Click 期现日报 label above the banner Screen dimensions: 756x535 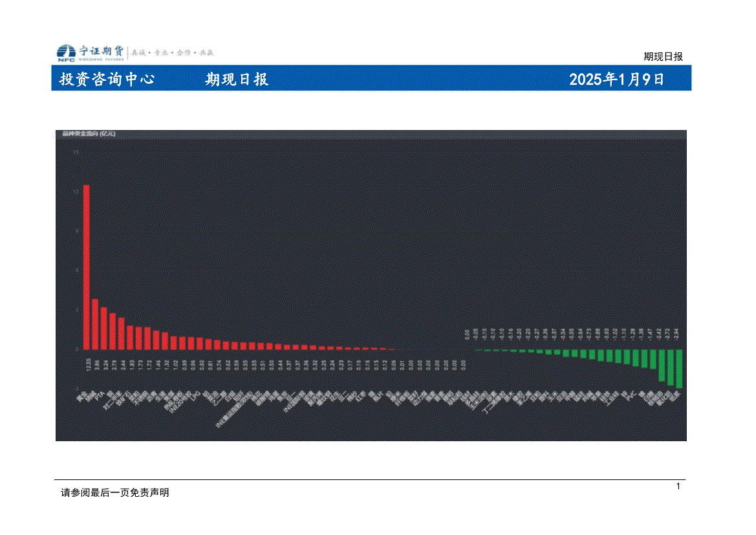[x=663, y=56]
